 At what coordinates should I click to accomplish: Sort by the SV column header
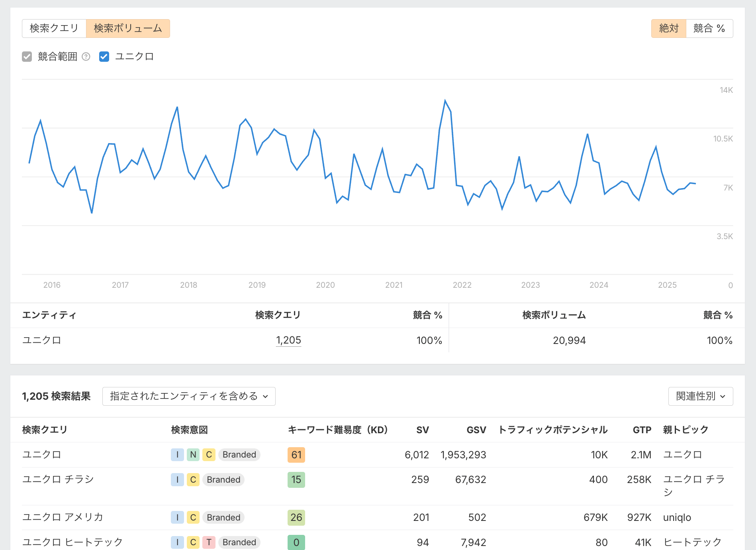tap(422, 430)
